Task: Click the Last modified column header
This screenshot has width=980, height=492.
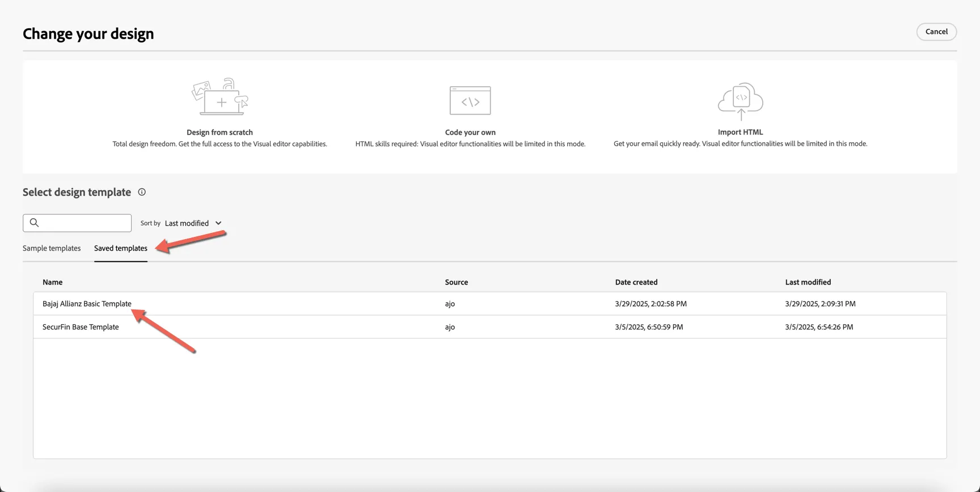Action: (808, 282)
